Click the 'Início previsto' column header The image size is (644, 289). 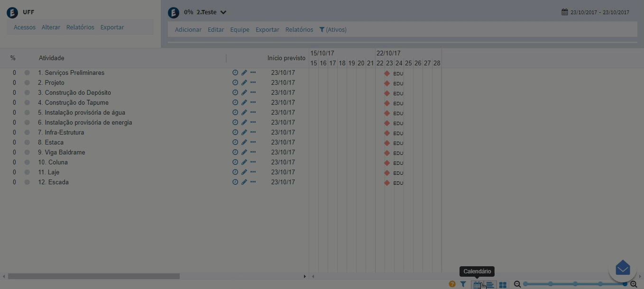tap(286, 58)
